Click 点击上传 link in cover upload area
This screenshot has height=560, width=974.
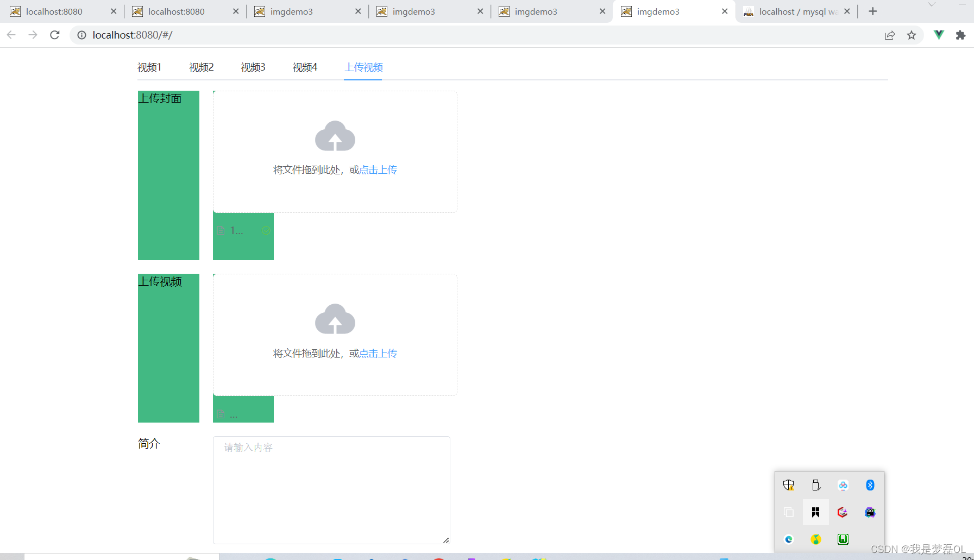(x=378, y=170)
